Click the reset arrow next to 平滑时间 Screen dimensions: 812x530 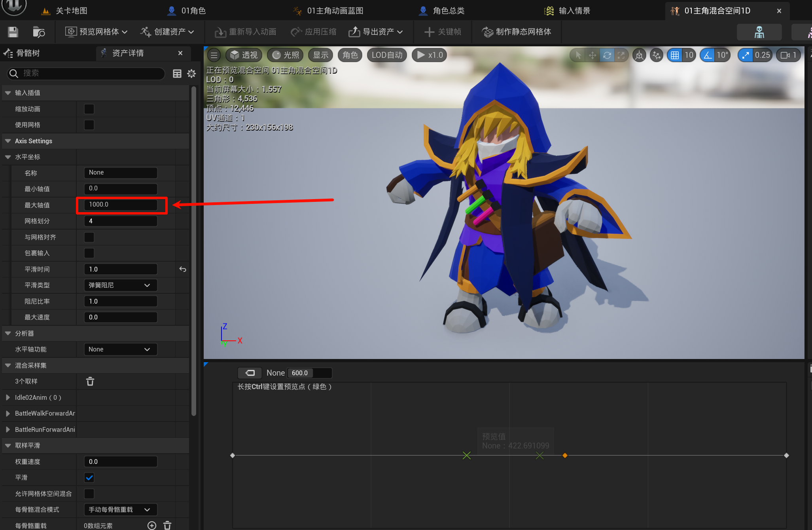click(182, 269)
